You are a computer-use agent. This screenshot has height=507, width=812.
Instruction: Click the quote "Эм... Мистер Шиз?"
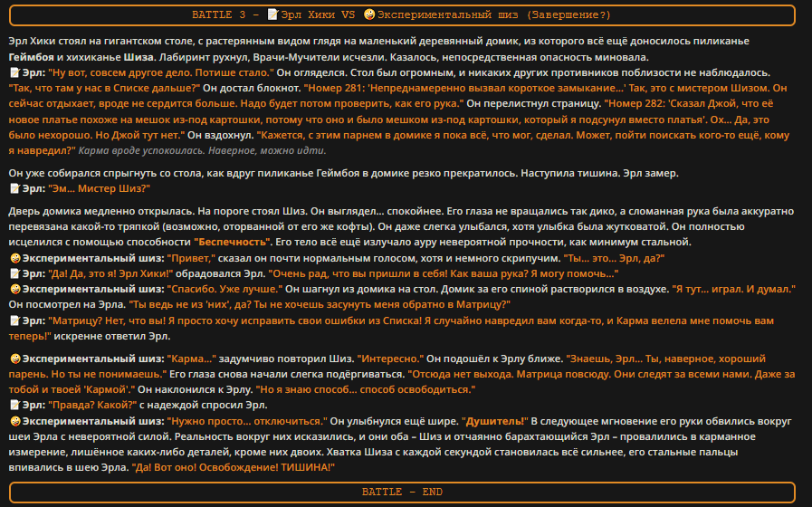[99, 188]
